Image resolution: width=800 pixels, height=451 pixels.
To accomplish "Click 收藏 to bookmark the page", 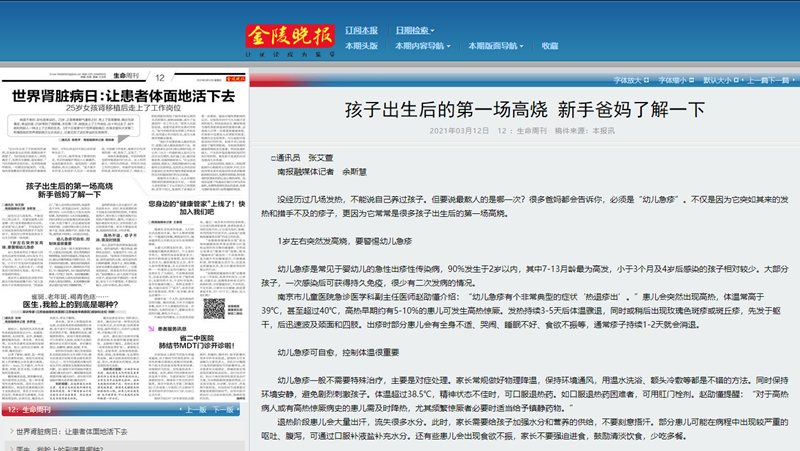I will [550, 46].
